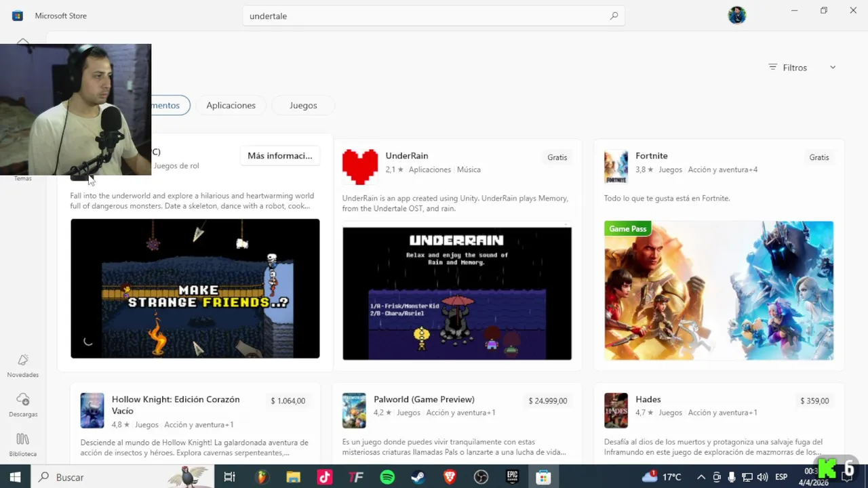Image resolution: width=868 pixels, height=488 pixels.
Task: Open the UnderRain preview screenshot
Action: [x=457, y=293]
